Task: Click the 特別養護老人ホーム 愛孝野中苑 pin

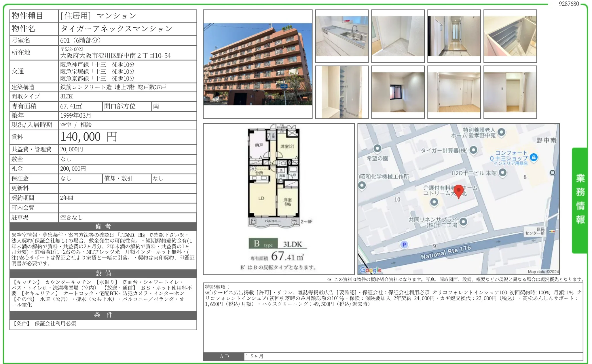Action: [x=501, y=132]
